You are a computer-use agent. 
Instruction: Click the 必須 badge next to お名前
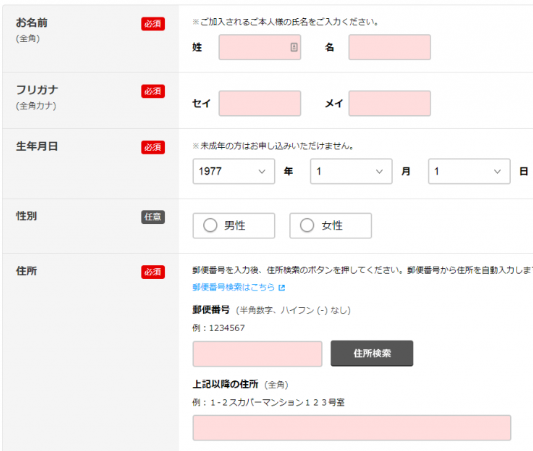click(x=153, y=24)
